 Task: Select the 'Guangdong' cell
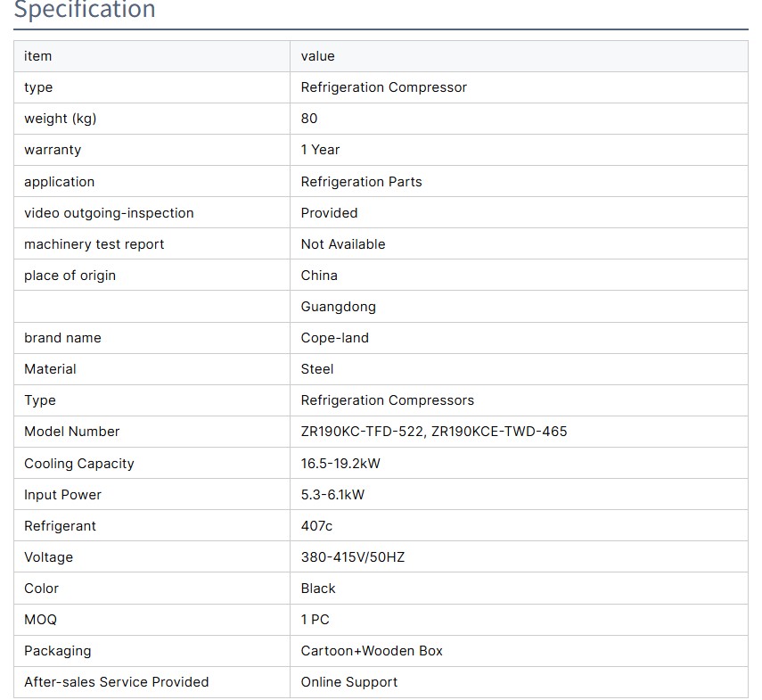pos(338,307)
